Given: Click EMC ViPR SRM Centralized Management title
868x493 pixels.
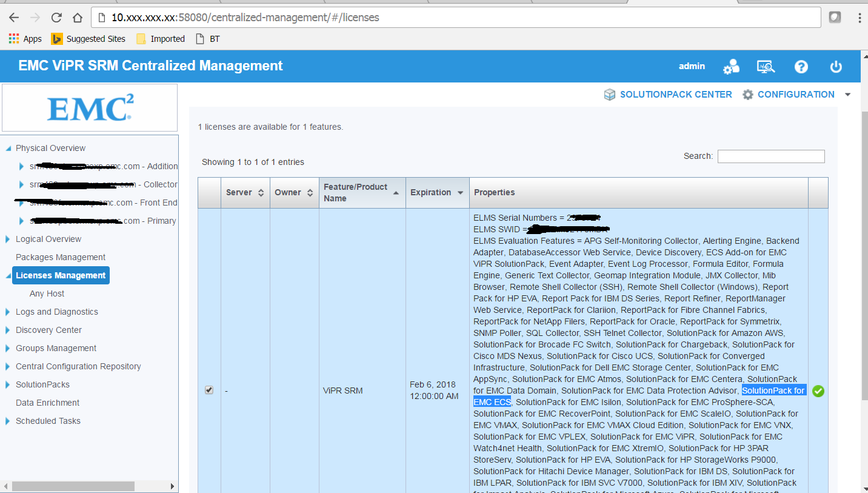Looking at the screenshot, I should click(x=150, y=65).
